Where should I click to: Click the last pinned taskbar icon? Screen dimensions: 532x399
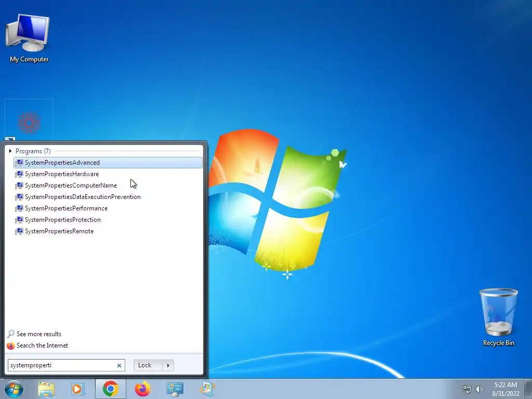207,389
